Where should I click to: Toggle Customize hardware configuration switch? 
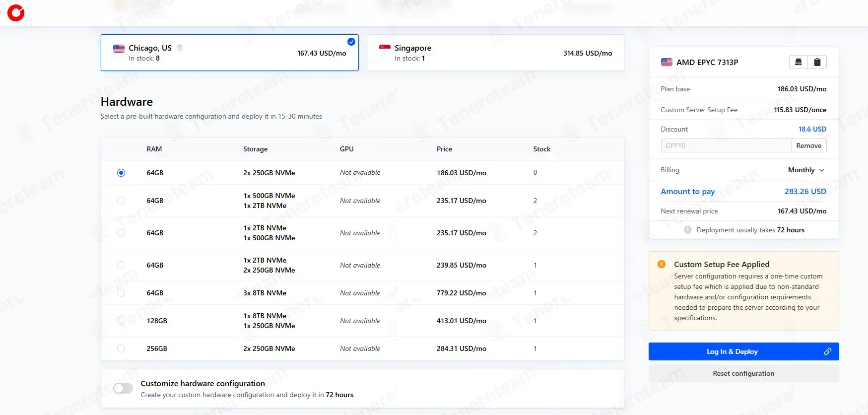click(123, 388)
